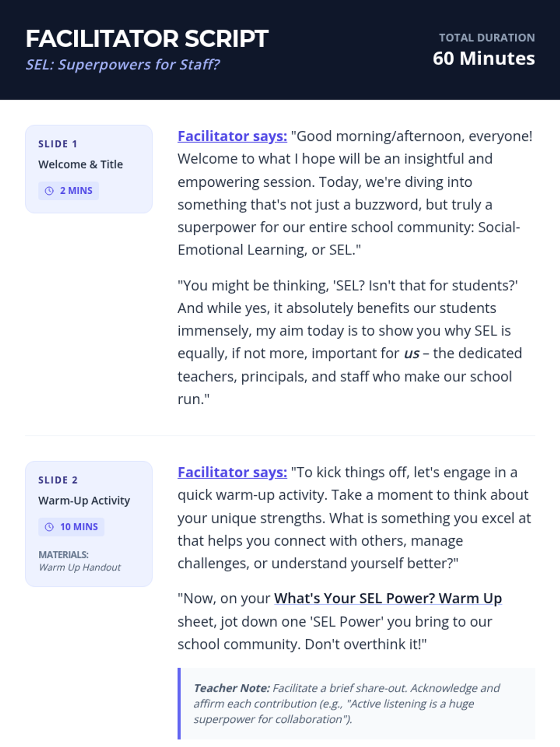Click the MATERIALS: label
This screenshot has height=747, width=560.
pyautogui.click(x=63, y=555)
